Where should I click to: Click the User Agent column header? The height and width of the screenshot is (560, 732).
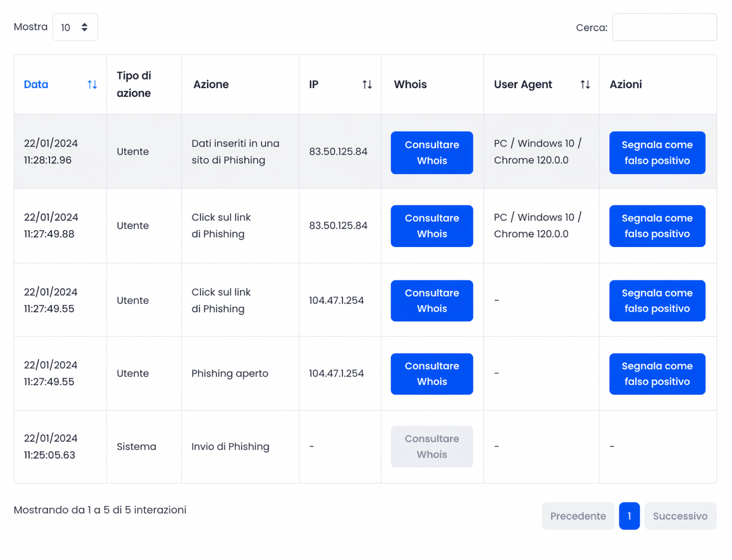[x=523, y=85]
